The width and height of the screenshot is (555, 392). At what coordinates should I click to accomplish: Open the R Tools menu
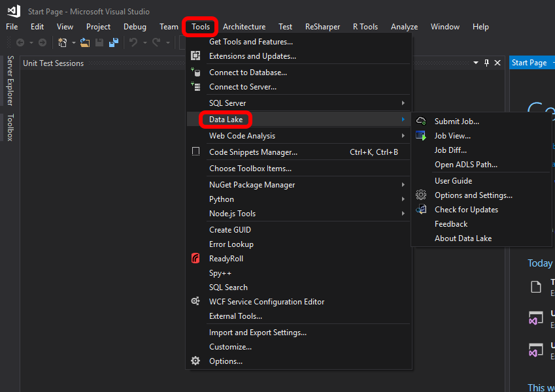[x=365, y=27]
